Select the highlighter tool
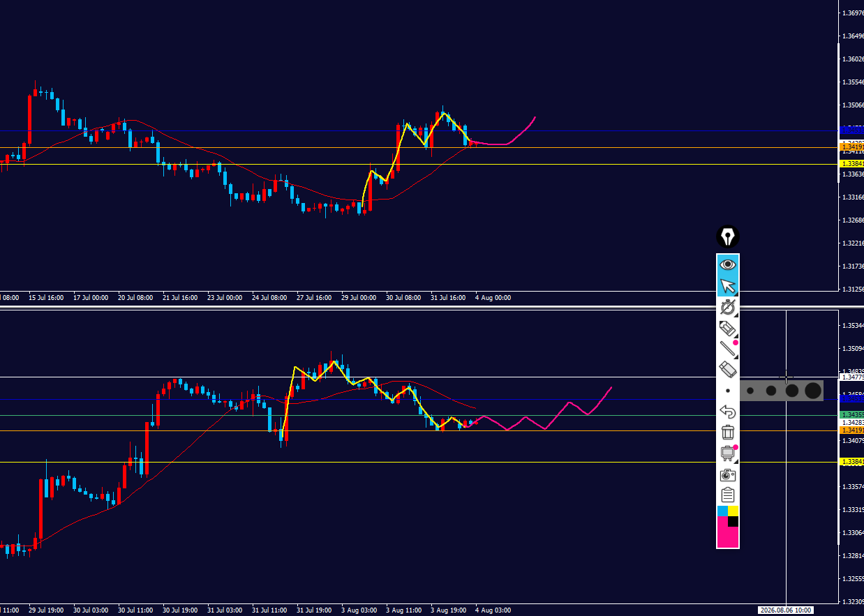The height and width of the screenshot is (616, 864). [x=728, y=328]
